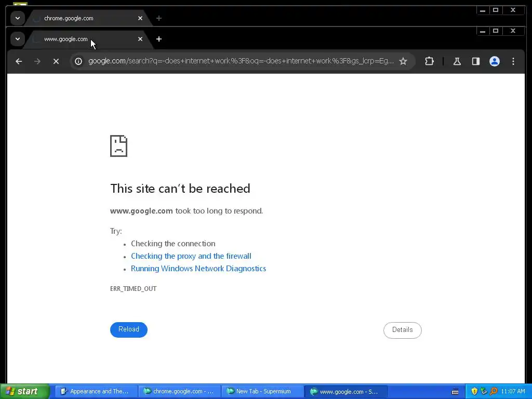
Task: Open the Extensions puzzle icon
Action: point(429,61)
